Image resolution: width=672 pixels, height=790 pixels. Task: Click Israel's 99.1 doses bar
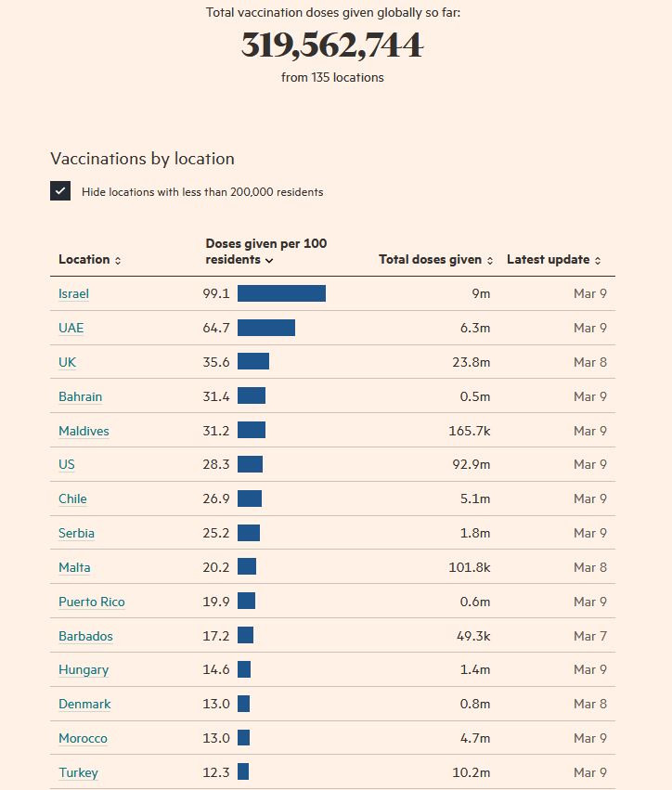(281, 293)
